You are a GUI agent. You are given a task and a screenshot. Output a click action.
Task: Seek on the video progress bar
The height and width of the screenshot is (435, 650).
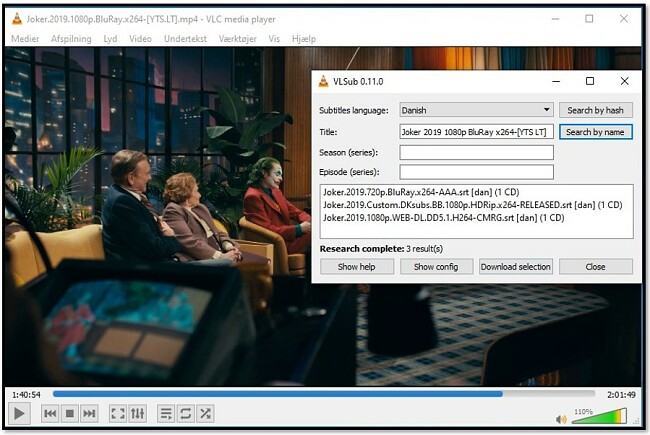pyautogui.click(x=324, y=394)
